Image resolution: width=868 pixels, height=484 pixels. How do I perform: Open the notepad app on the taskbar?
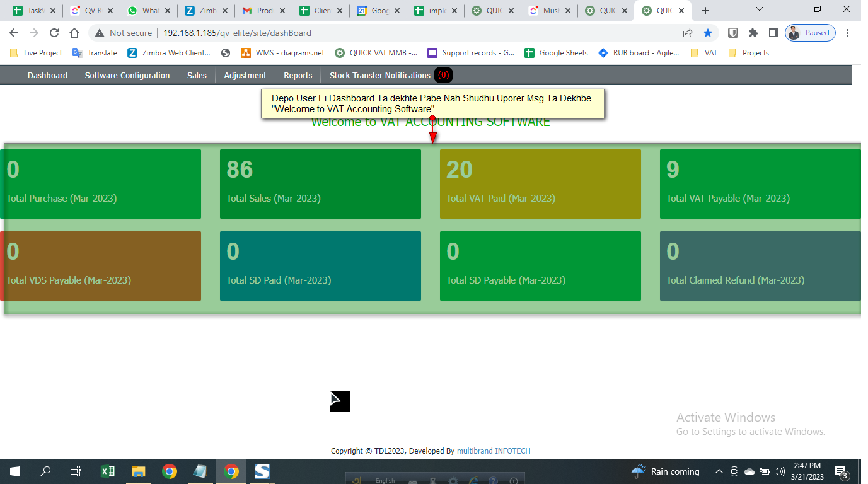point(200,471)
